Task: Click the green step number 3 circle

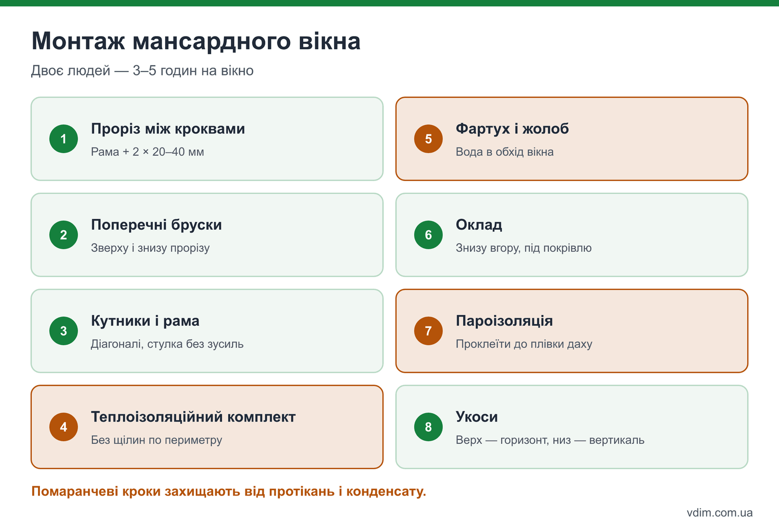Action: (64, 331)
